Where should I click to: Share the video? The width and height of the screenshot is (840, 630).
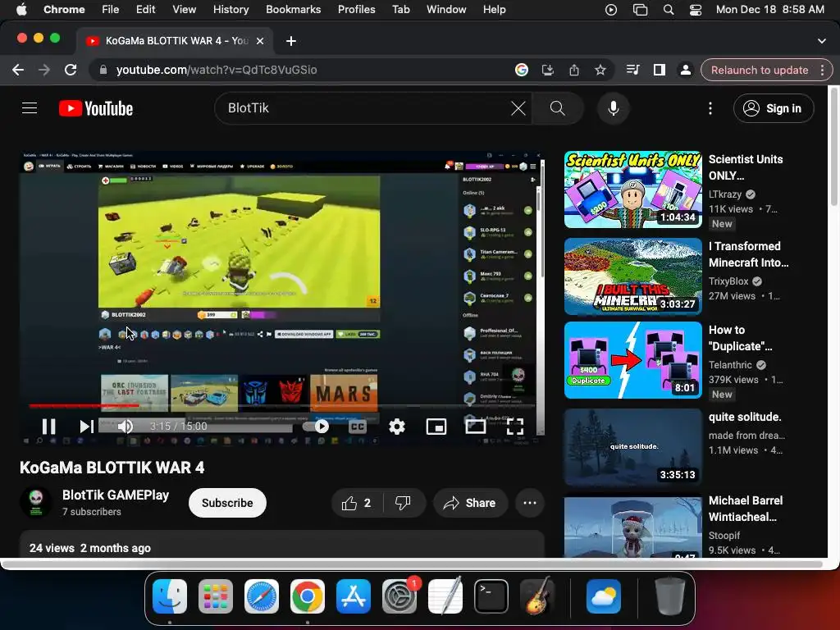(469, 503)
